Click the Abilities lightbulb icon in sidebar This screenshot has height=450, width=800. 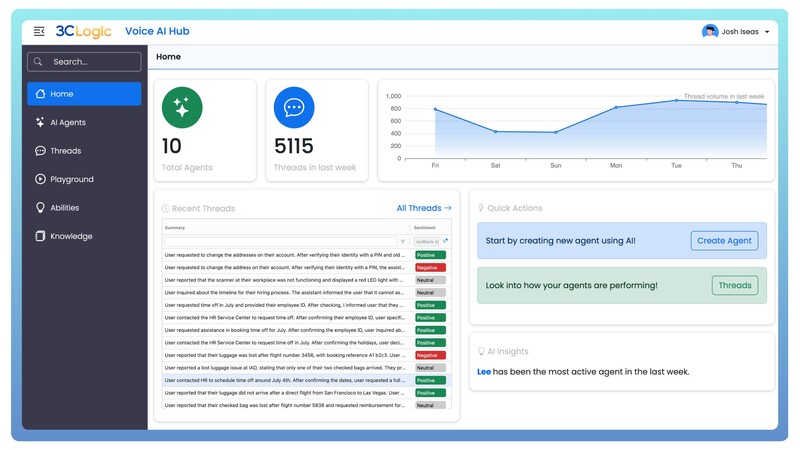[x=40, y=208]
